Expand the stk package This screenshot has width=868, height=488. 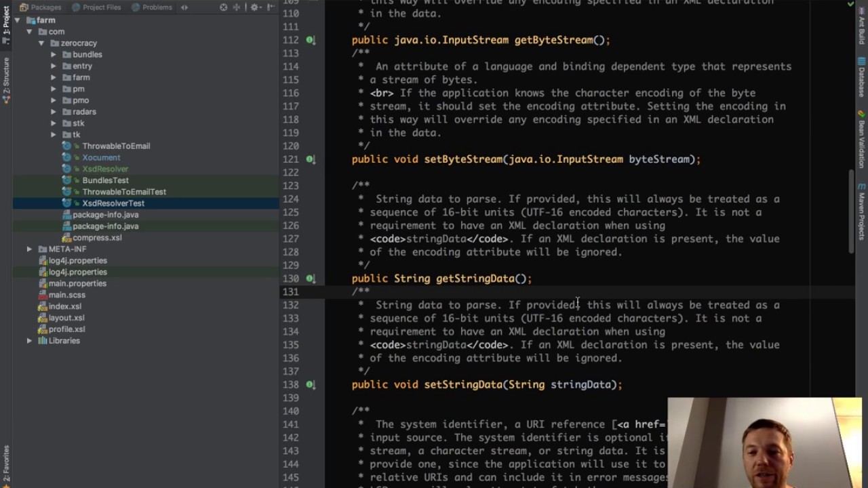(54, 123)
